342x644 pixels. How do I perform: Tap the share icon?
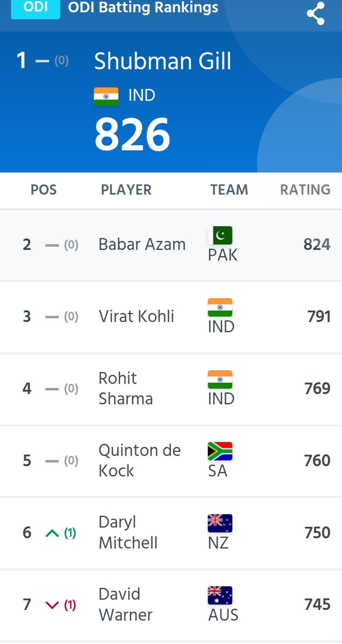click(x=315, y=14)
